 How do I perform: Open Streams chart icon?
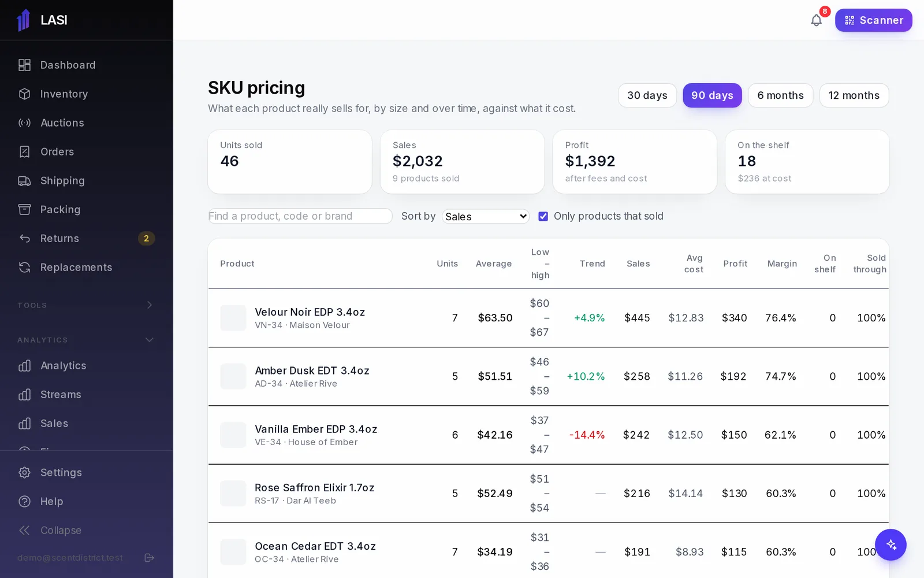(x=24, y=395)
